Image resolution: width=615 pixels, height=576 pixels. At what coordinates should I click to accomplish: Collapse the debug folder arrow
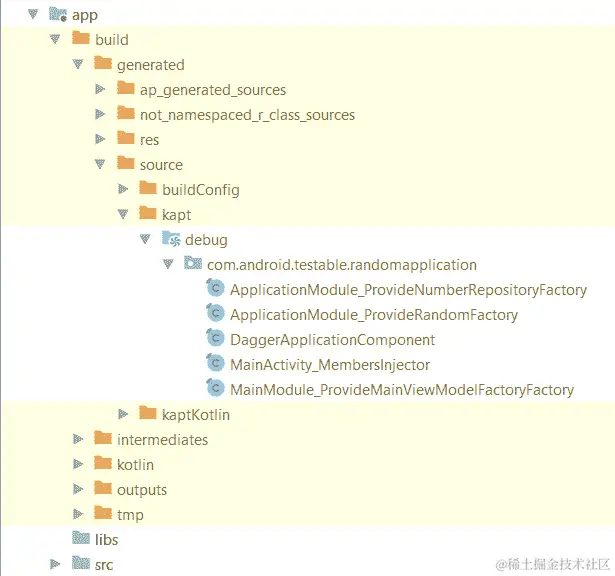tap(145, 239)
